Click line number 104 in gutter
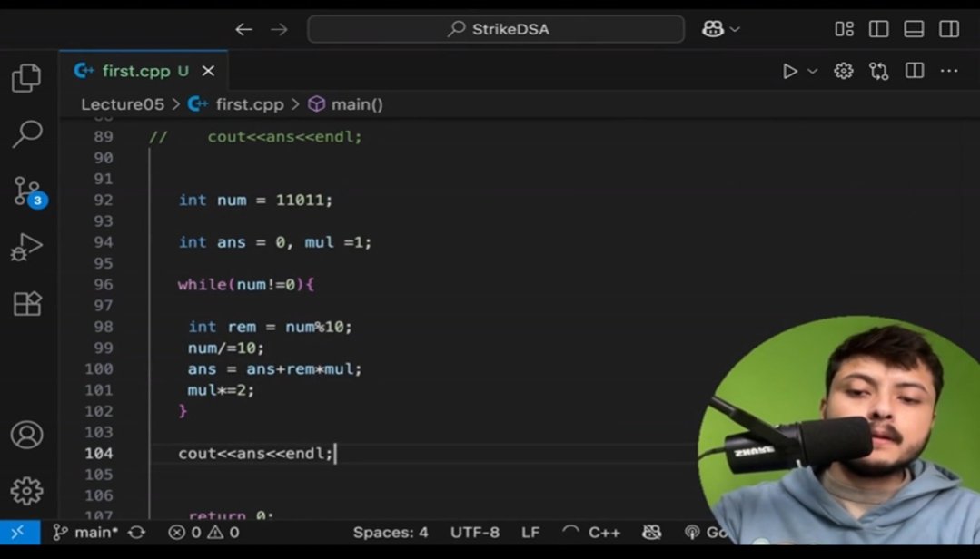This screenshot has width=980, height=559. 99,454
